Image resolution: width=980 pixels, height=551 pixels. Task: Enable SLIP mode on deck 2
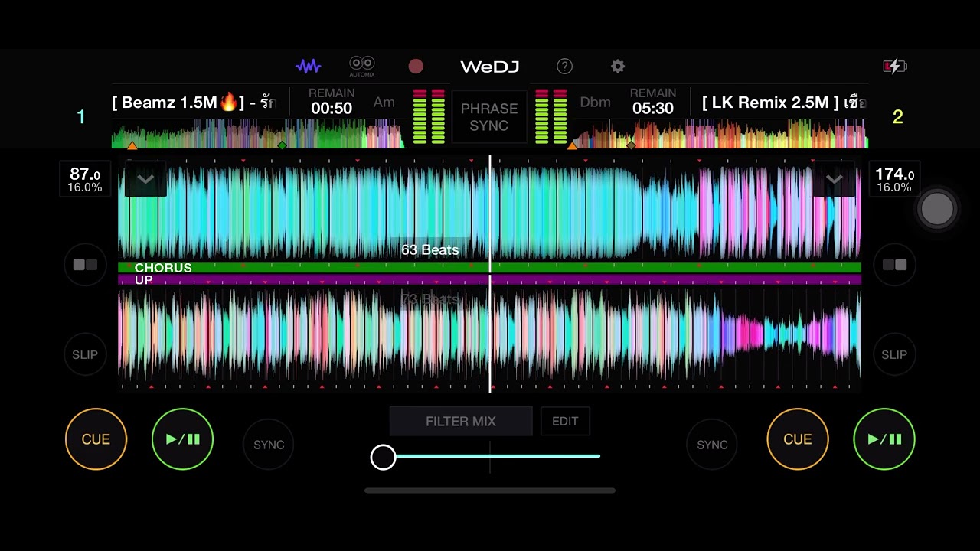pyautogui.click(x=894, y=354)
